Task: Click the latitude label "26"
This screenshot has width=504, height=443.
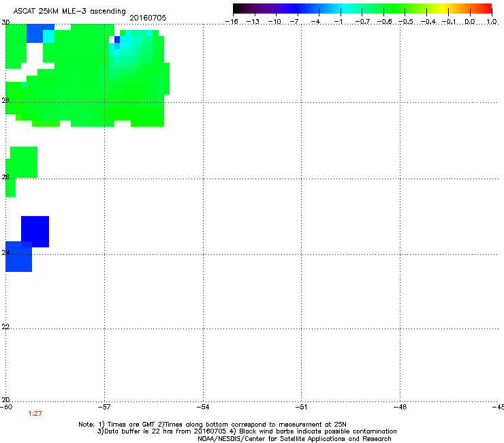Action: click(5, 177)
